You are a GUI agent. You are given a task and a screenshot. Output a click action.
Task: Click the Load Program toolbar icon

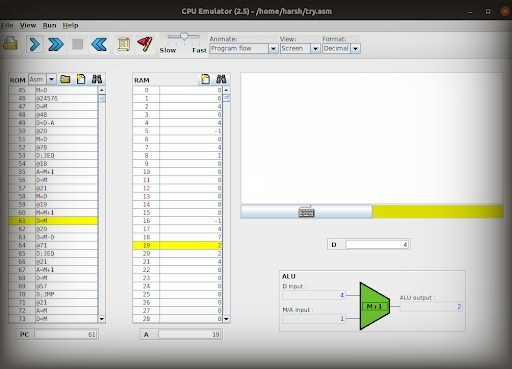tap(10, 44)
